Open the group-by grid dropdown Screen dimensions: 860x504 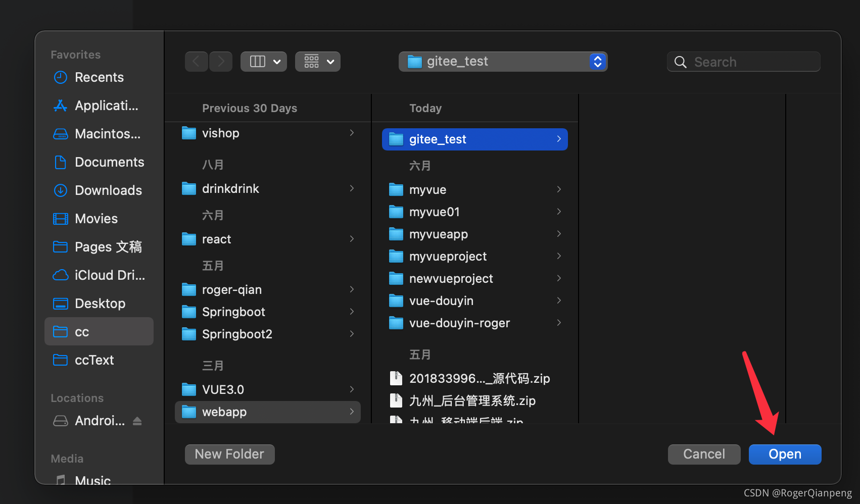point(318,62)
